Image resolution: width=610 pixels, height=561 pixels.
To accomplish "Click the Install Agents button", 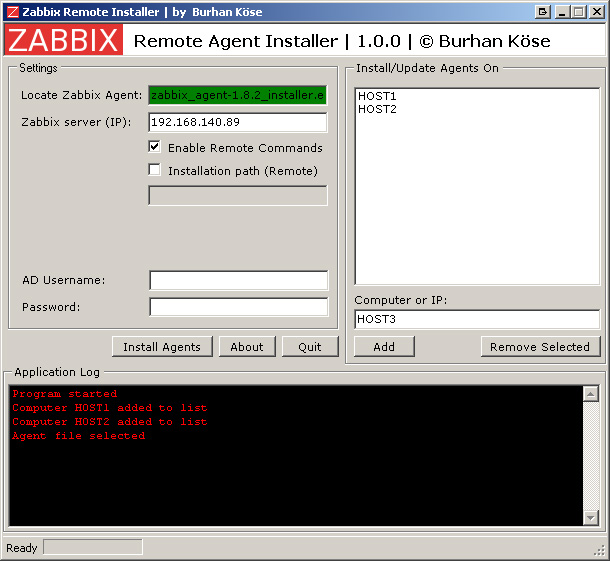I will point(162,347).
